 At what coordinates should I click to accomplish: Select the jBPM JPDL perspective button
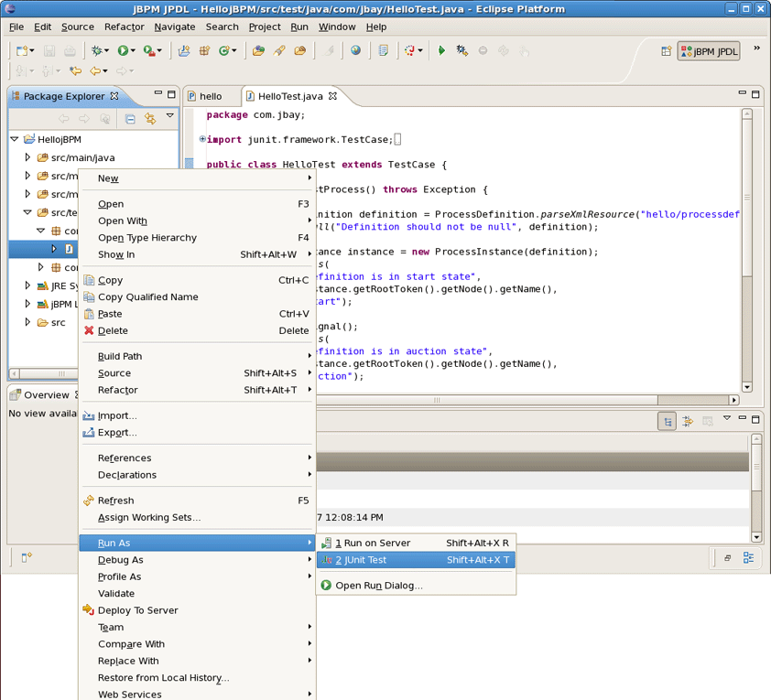tap(709, 51)
